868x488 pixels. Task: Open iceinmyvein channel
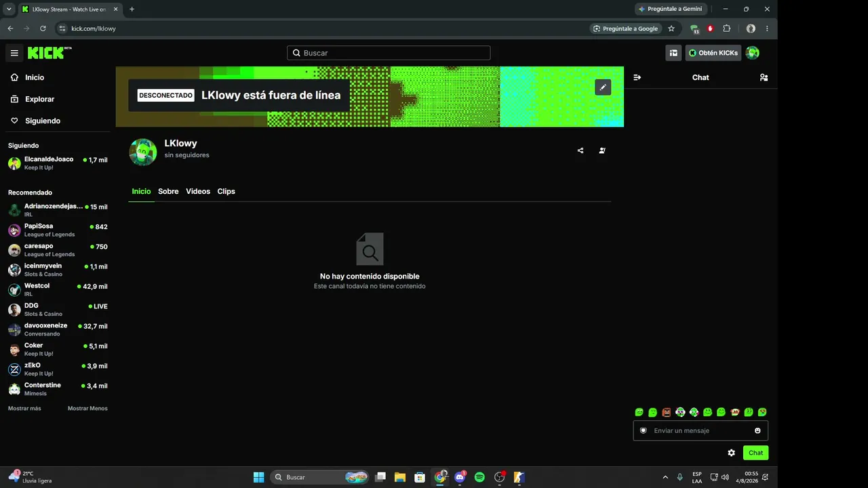pyautogui.click(x=58, y=270)
